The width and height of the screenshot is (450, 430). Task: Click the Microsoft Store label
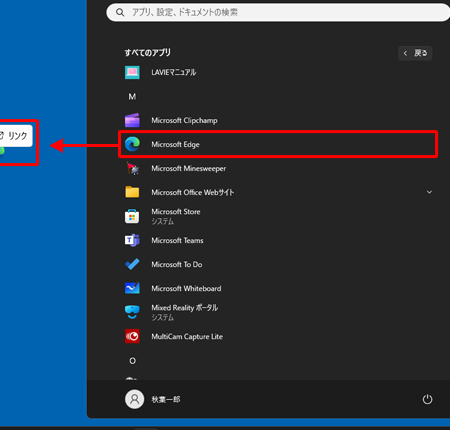[176, 212]
